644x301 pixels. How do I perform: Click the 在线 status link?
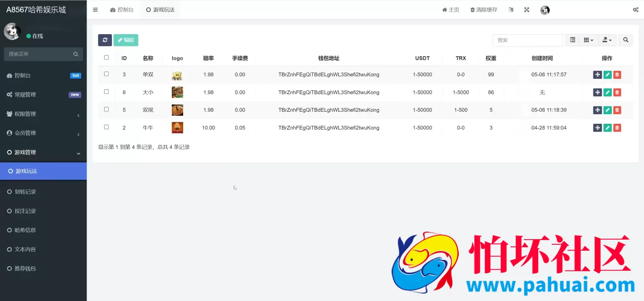pos(35,36)
